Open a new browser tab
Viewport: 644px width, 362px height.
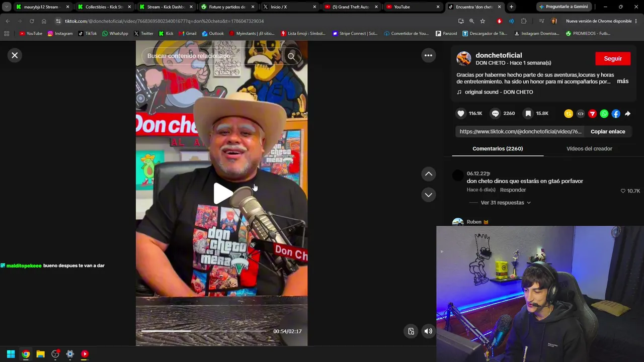click(511, 7)
